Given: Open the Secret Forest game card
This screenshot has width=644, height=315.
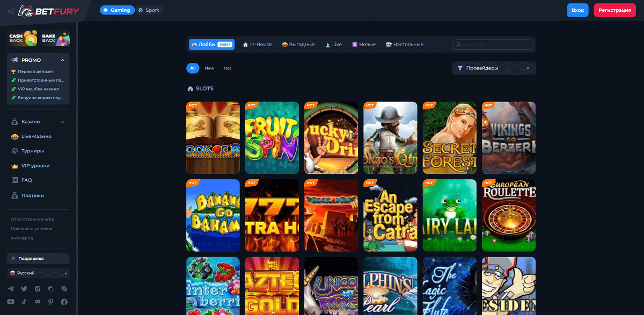Looking at the screenshot, I should point(450,138).
